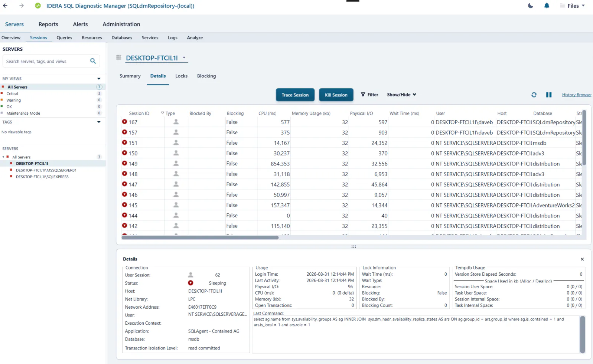Screen dimensions: 593x364
Task: Click status icon of session 167
Action: coord(124,122)
